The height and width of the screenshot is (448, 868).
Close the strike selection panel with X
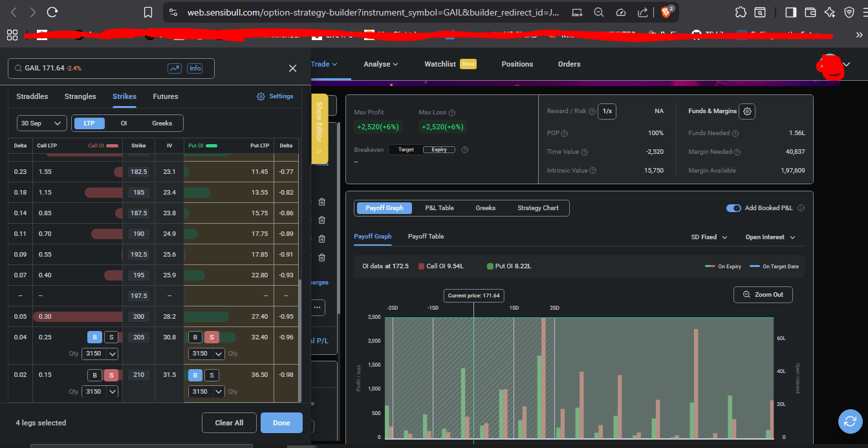click(x=292, y=69)
